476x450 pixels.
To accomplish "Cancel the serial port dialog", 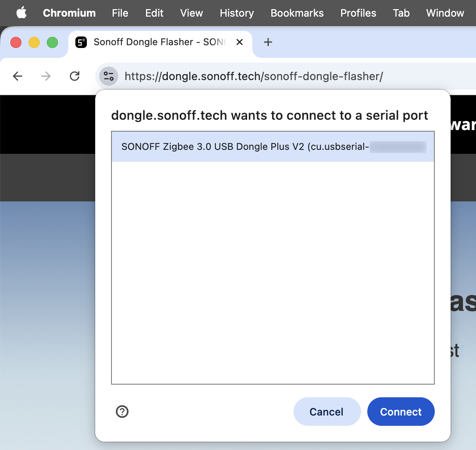I will coord(327,412).
